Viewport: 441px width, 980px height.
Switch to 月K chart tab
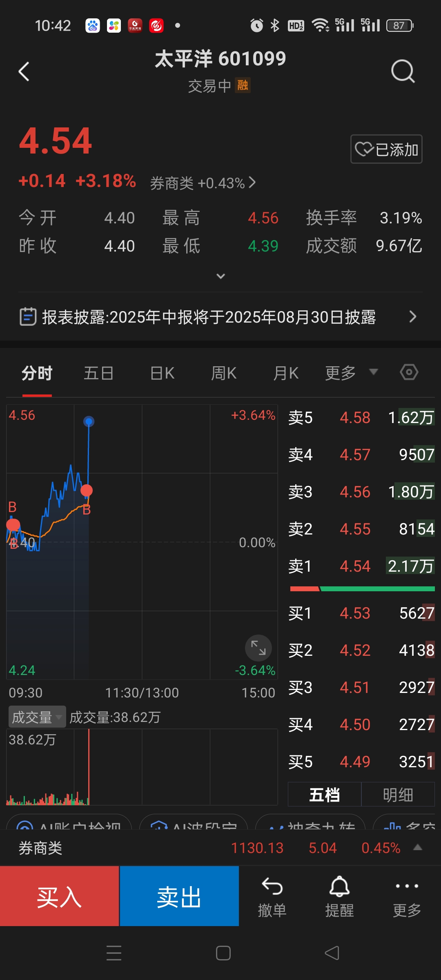pyautogui.click(x=285, y=373)
